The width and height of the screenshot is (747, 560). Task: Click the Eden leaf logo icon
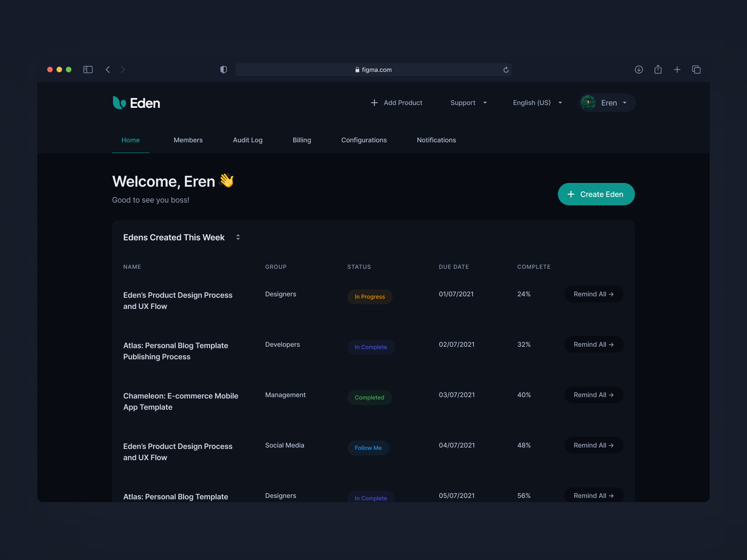[x=118, y=103]
